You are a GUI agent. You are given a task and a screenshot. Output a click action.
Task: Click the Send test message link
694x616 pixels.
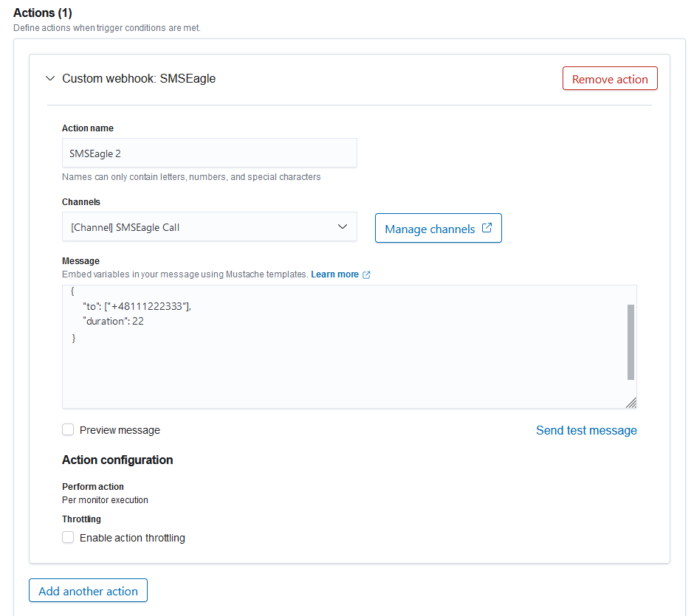tap(586, 430)
